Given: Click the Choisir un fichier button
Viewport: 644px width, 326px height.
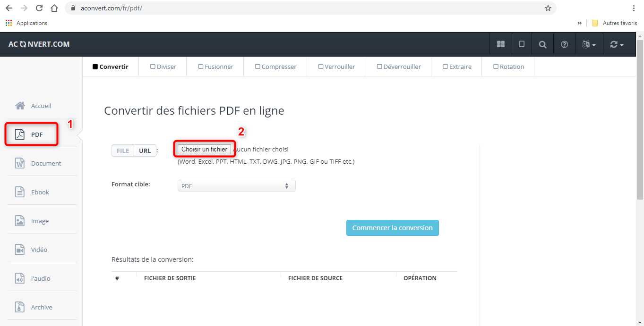Looking at the screenshot, I should [204, 149].
